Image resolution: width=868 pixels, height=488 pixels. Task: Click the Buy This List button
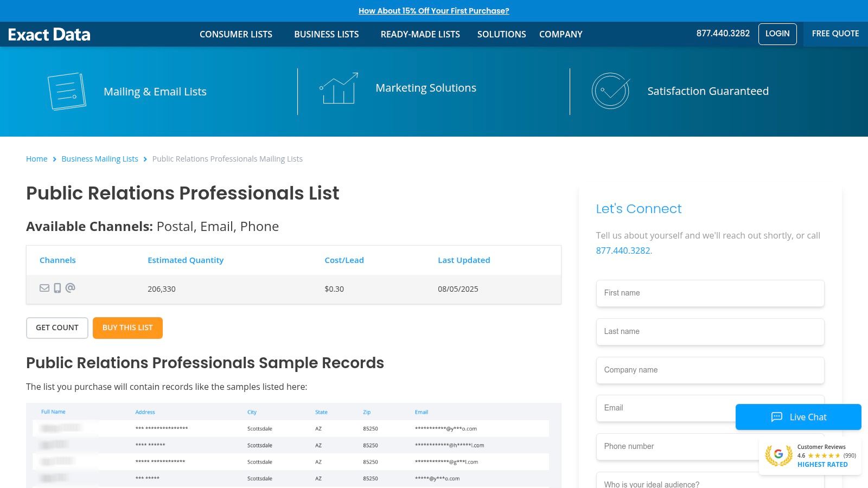(127, 328)
